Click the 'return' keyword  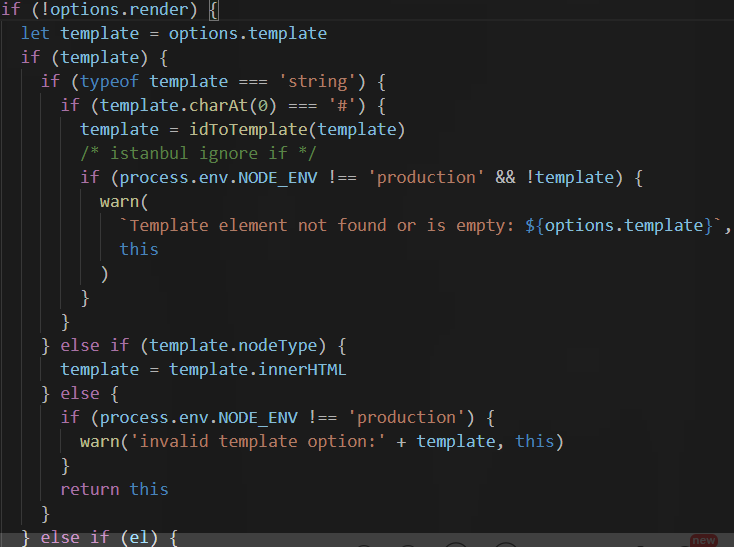(x=90, y=490)
